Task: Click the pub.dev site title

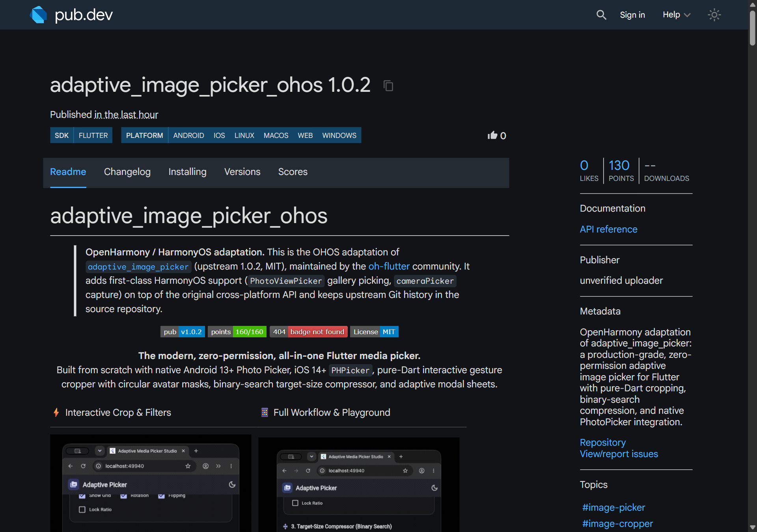Action: click(x=84, y=15)
